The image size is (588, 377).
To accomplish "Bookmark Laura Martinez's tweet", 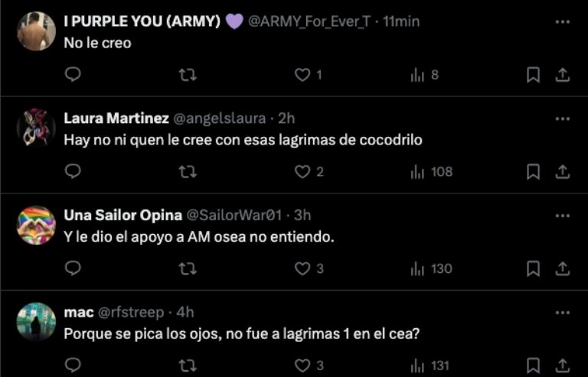I will click(534, 171).
